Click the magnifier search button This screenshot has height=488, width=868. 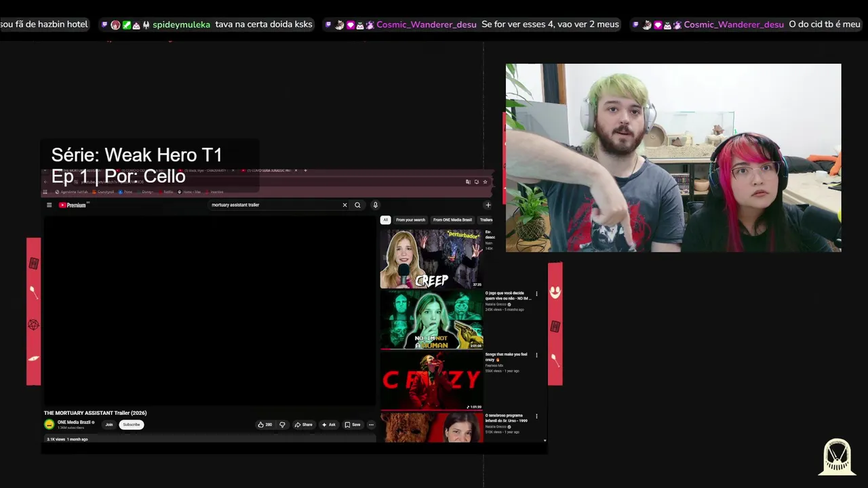tap(357, 205)
